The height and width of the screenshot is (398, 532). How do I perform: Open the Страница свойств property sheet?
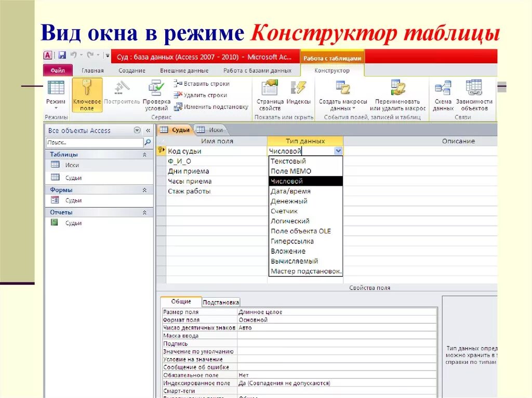tap(270, 95)
